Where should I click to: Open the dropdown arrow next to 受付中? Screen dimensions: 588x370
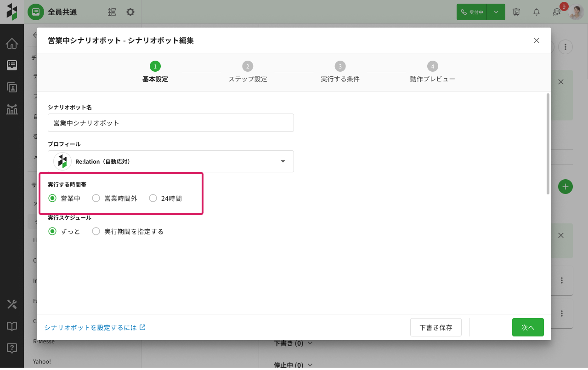click(x=496, y=12)
